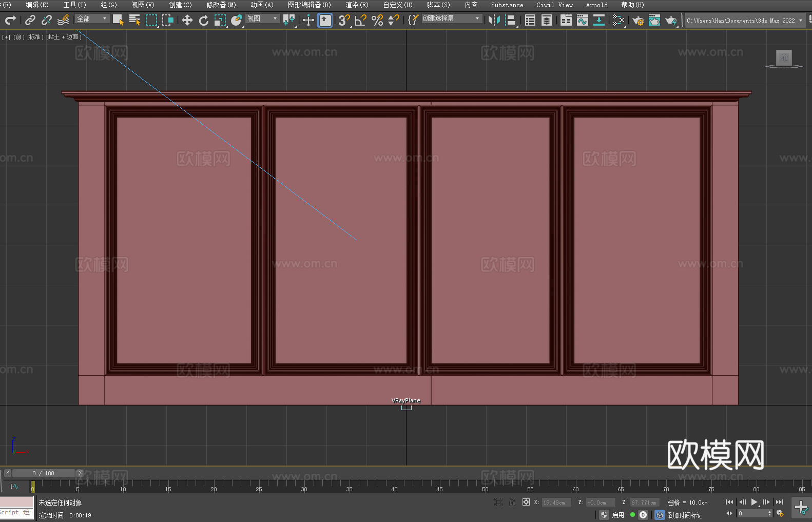
Task: Toggle Keyboard Shortcut Override button
Action: click(x=325, y=20)
